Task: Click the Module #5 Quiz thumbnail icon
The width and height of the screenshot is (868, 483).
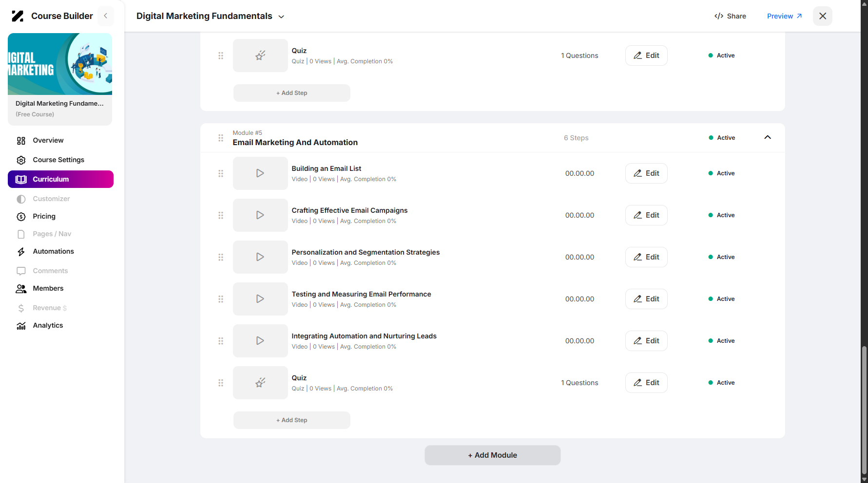Action: (260, 383)
